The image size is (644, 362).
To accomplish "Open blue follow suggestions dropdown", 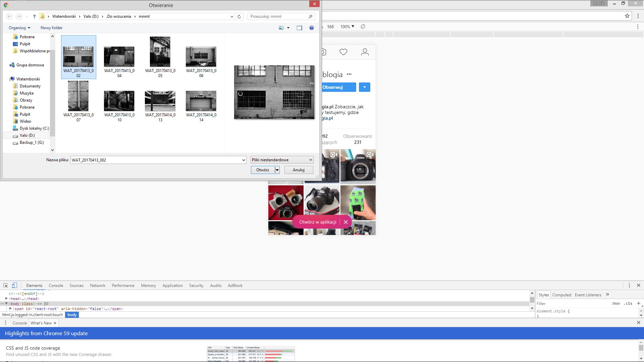I will click(x=365, y=87).
